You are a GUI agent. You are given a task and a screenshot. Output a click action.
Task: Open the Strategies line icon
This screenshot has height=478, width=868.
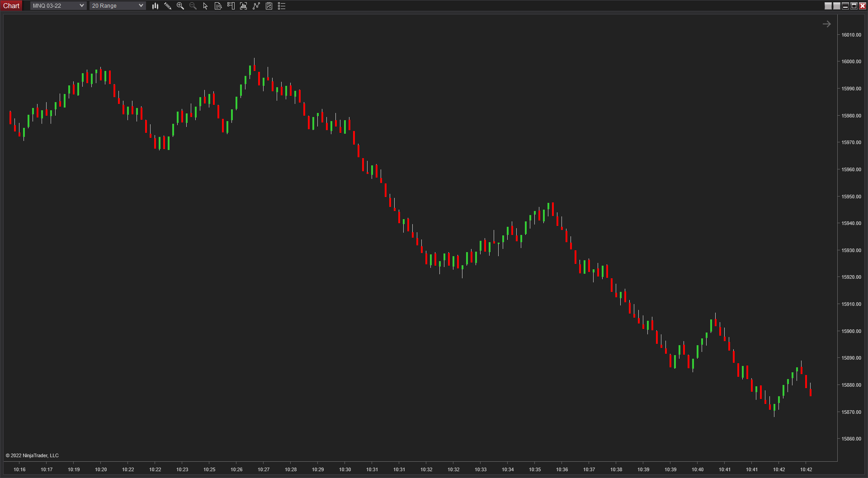(256, 6)
